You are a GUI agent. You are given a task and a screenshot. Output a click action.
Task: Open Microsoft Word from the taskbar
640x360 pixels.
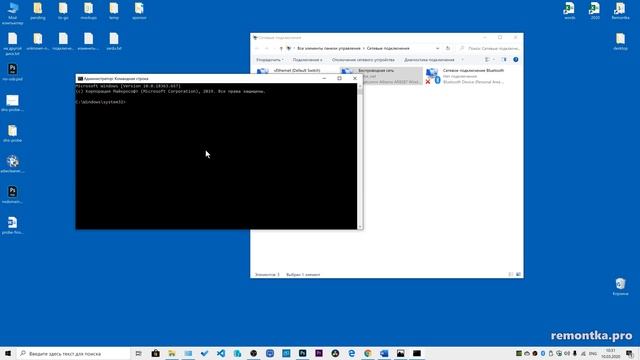384,353
